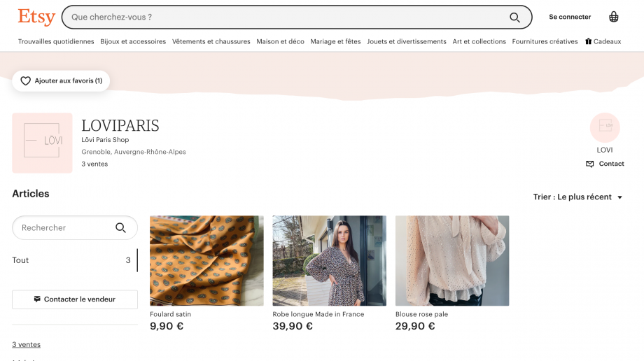Open the Cadeaux gift menu

[x=603, y=41]
